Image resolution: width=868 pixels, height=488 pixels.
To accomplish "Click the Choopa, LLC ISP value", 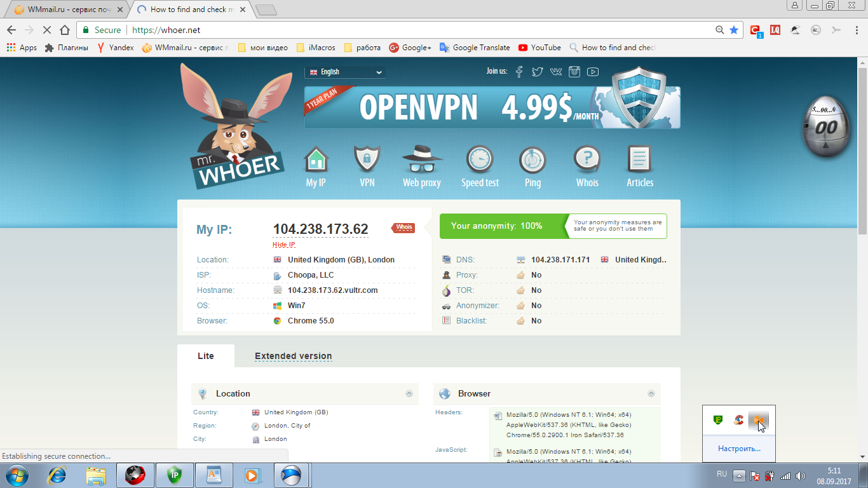I will pos(311,275).
